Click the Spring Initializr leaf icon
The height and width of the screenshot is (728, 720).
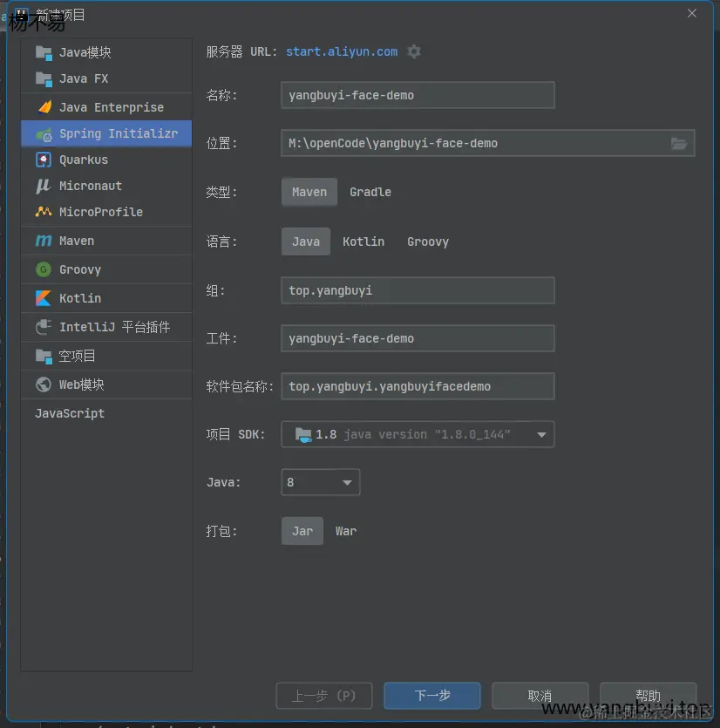tap(44, 134)
